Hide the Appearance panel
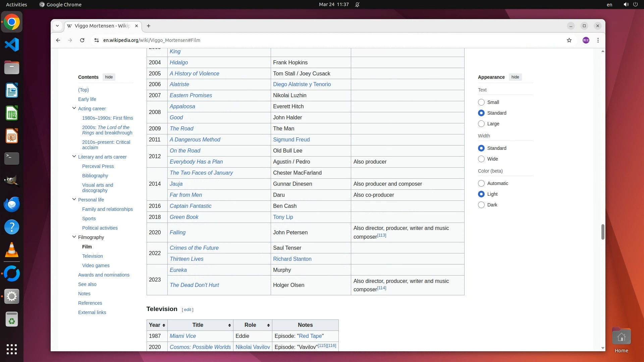The height and width of the screenshot is (362, 644). click(x=515, y=77)
